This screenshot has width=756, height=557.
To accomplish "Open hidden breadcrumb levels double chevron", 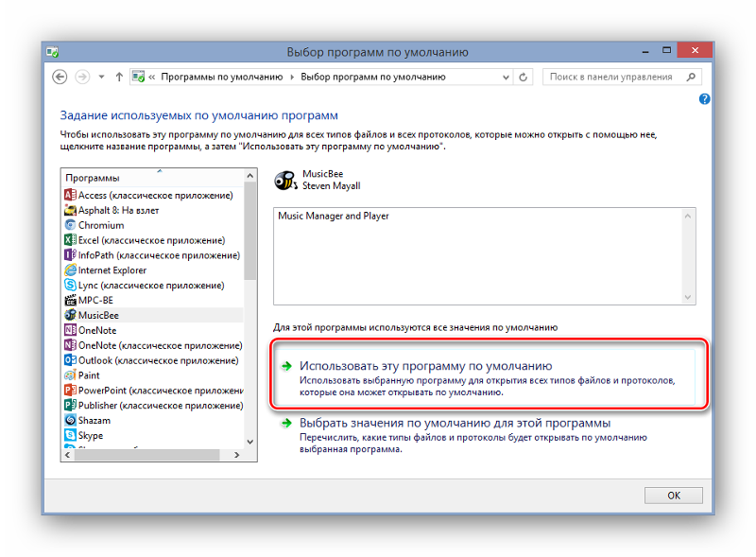I will (x=152, y=77).
